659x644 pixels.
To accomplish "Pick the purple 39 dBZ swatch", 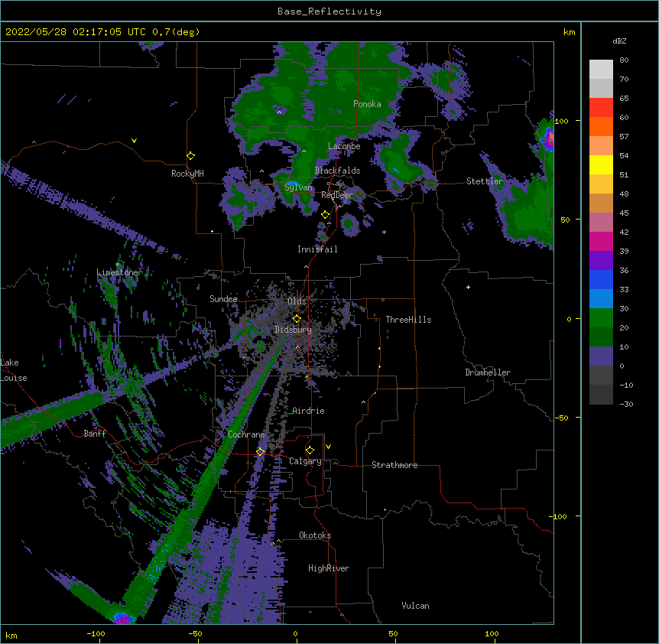I will pyautogui.click(x=601, y=261).
